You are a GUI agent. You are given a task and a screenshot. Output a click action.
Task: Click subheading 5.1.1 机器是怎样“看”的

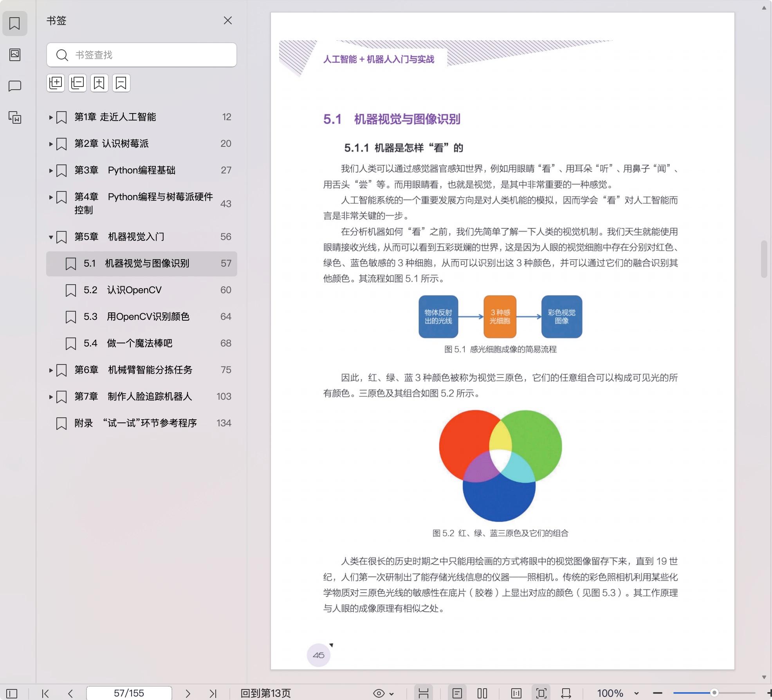tap(404, 148)
